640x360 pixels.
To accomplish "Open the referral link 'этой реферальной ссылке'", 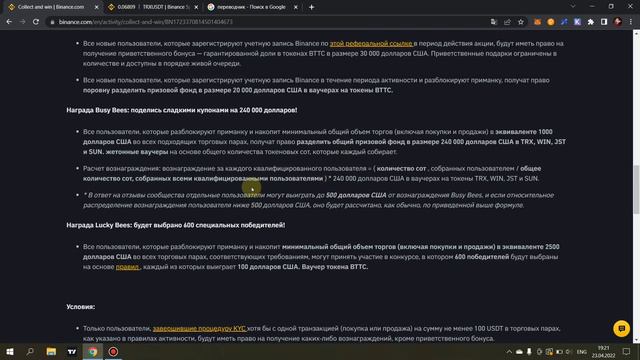I will click(371, 43).
